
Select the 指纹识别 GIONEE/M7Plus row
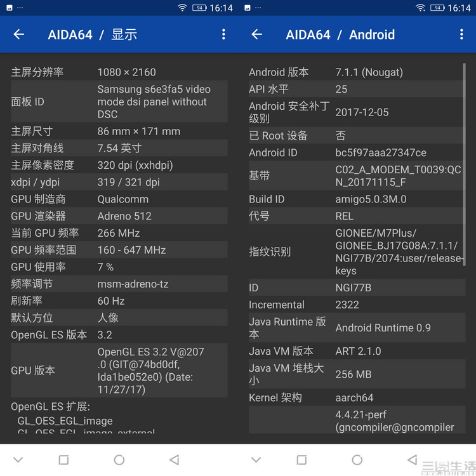357,252
